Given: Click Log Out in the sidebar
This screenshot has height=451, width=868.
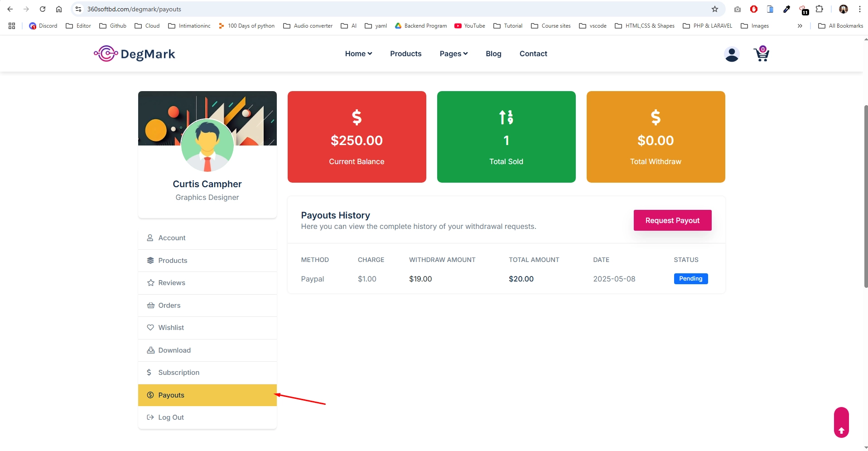Looking at the screenshot, I should (x=207, y=417).
